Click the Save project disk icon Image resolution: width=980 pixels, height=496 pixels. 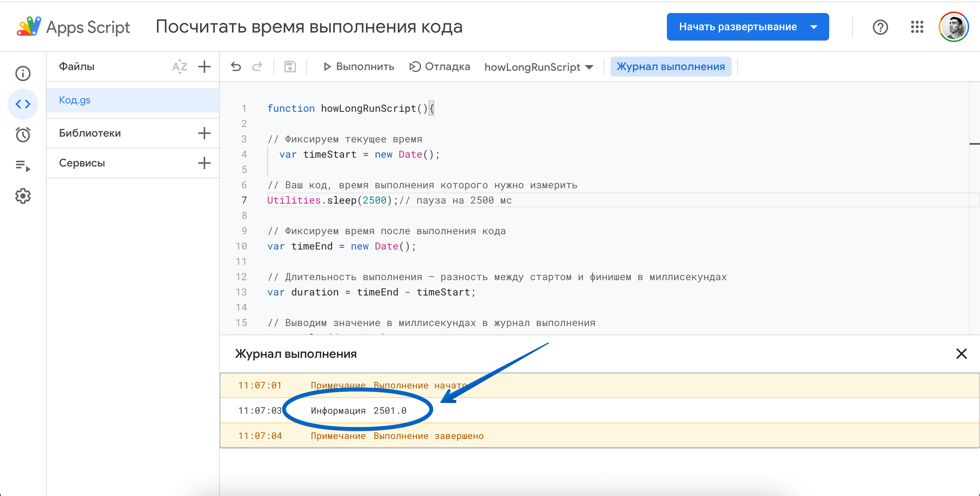click(x=290, y=67)
